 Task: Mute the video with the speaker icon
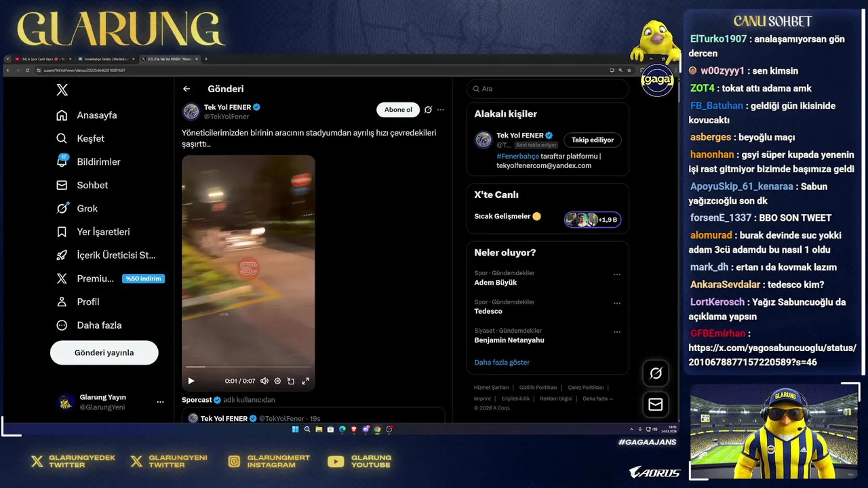(264, 381)
